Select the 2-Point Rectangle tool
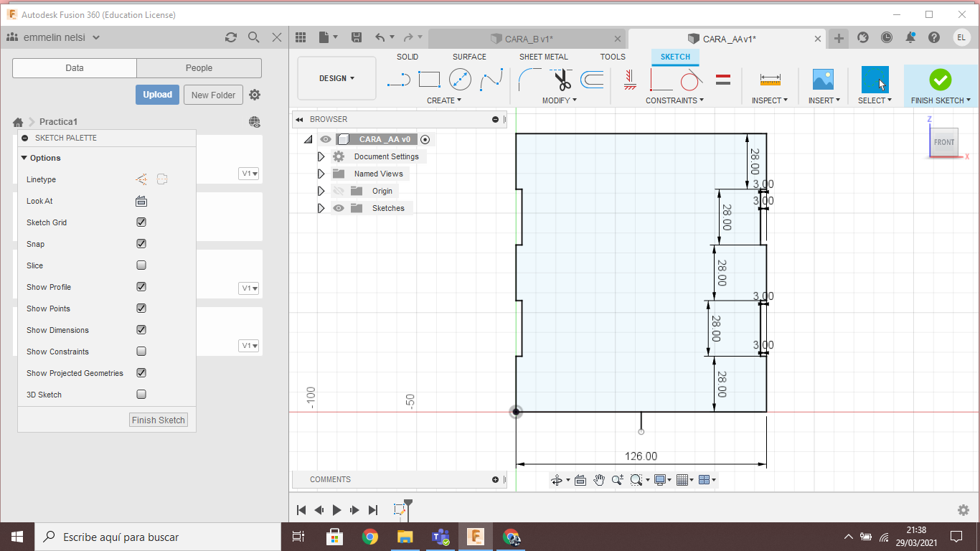 click(429, 80)
